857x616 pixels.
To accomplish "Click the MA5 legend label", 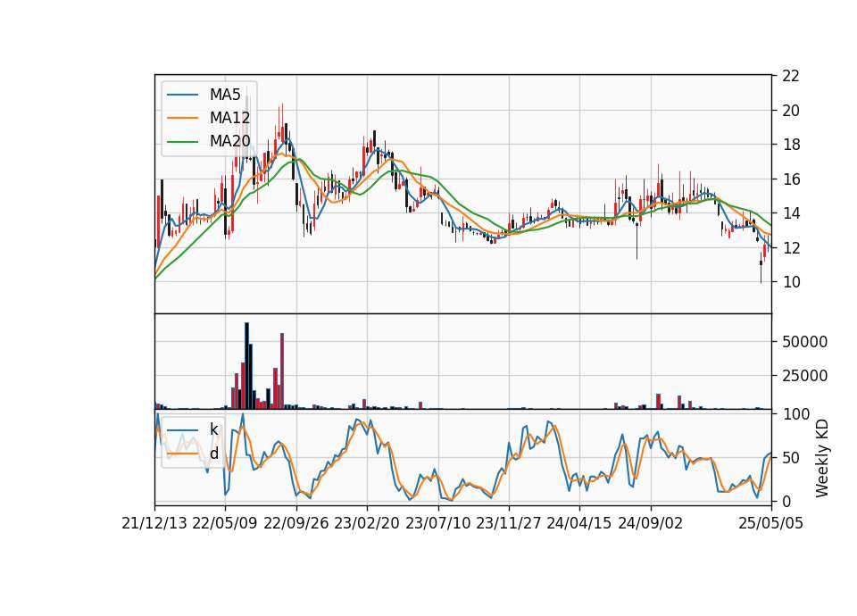I will (x=225, y=95).
